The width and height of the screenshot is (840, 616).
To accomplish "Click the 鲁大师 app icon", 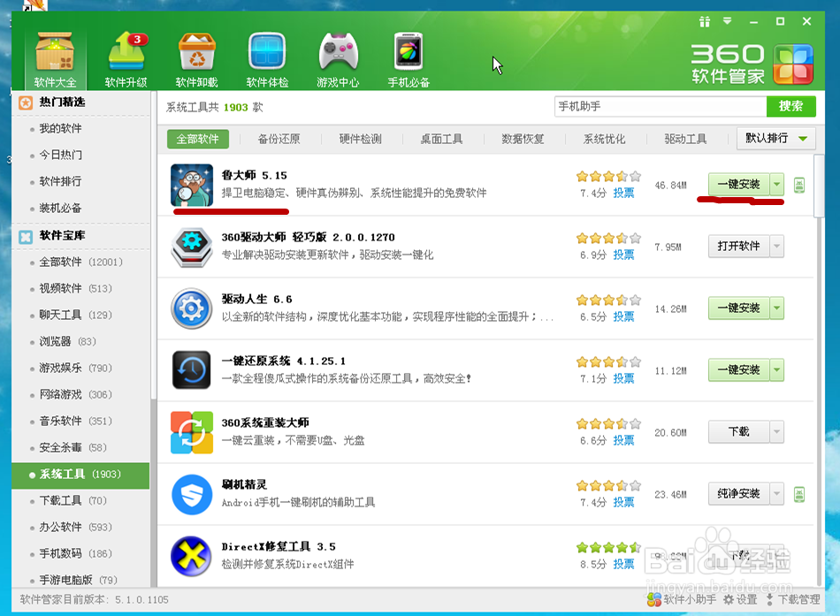I will [x=192, y=185].
